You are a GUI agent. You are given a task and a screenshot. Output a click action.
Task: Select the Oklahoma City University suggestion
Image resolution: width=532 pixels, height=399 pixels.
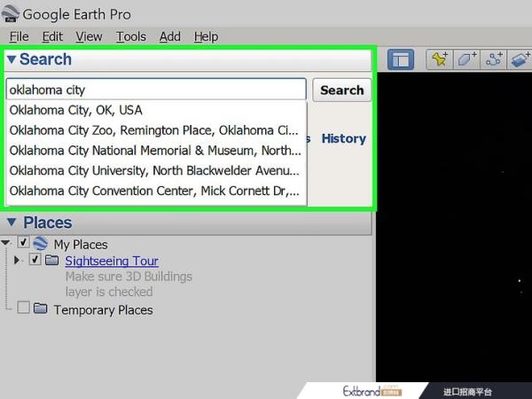pyautogui.click(x=156, y=170)
